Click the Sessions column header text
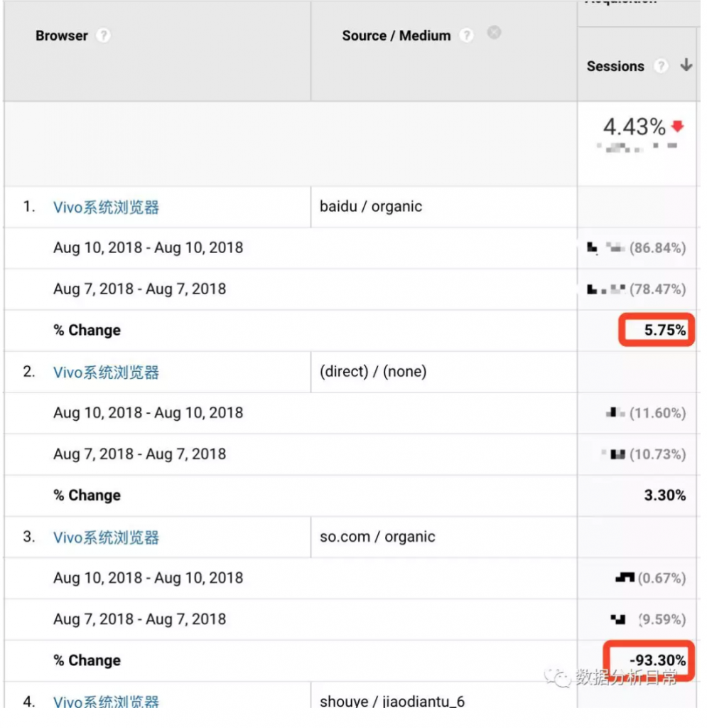This screenshot has height=728, width=707. pos(615,66)
